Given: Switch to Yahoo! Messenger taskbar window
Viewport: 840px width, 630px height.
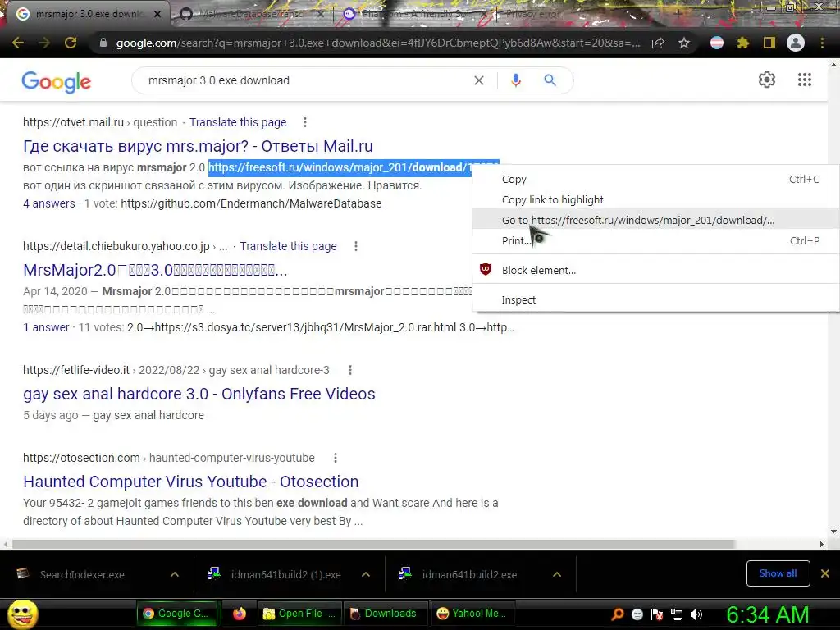Looking at the screenshot, I should (472, 614).
